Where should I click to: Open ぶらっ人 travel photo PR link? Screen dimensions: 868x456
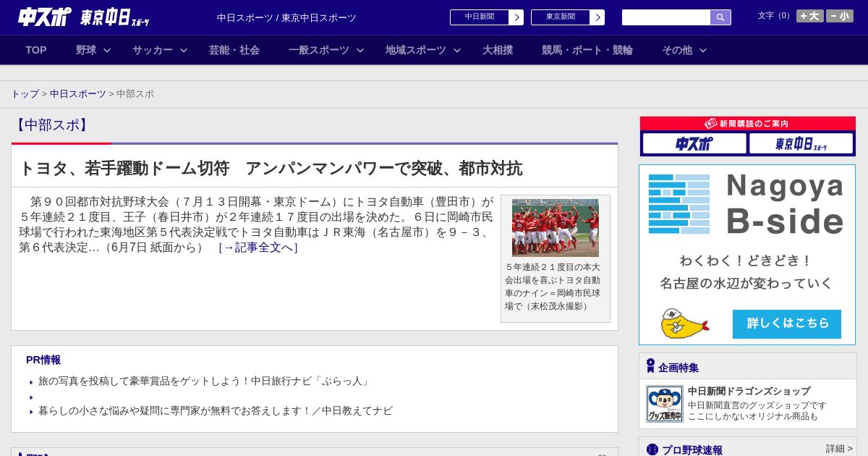click(205, 381)
